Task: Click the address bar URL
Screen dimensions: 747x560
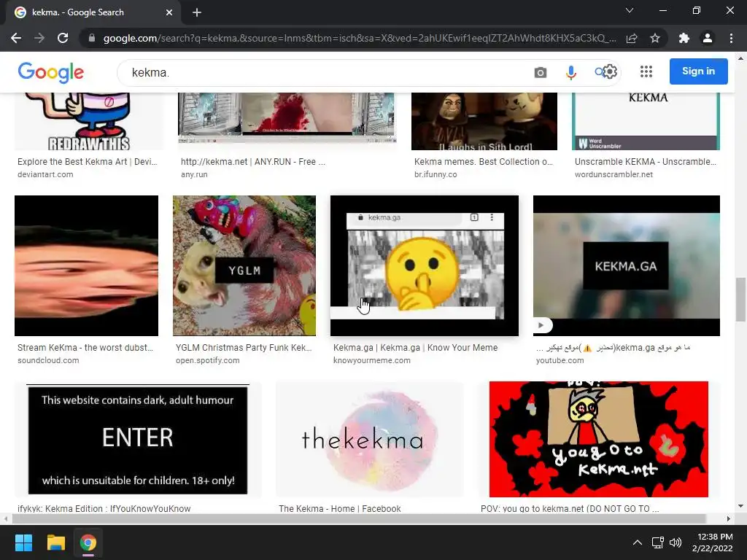Action: click(x=360, y=38)
